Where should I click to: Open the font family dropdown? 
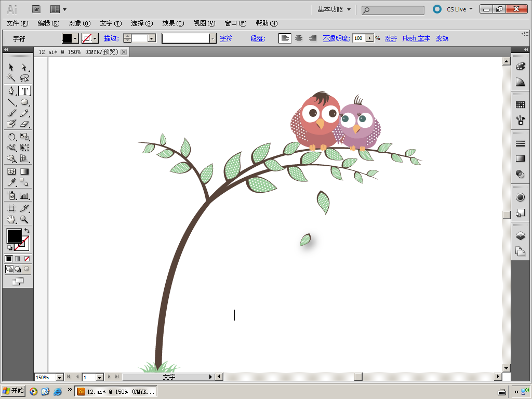[x=212, y=38]
